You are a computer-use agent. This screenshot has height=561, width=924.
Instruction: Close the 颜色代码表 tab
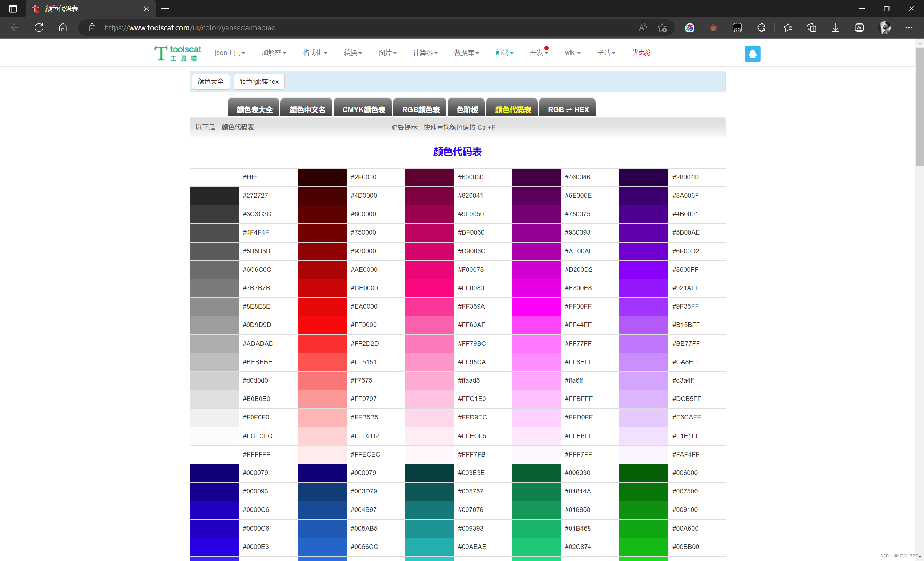[147, 9]
